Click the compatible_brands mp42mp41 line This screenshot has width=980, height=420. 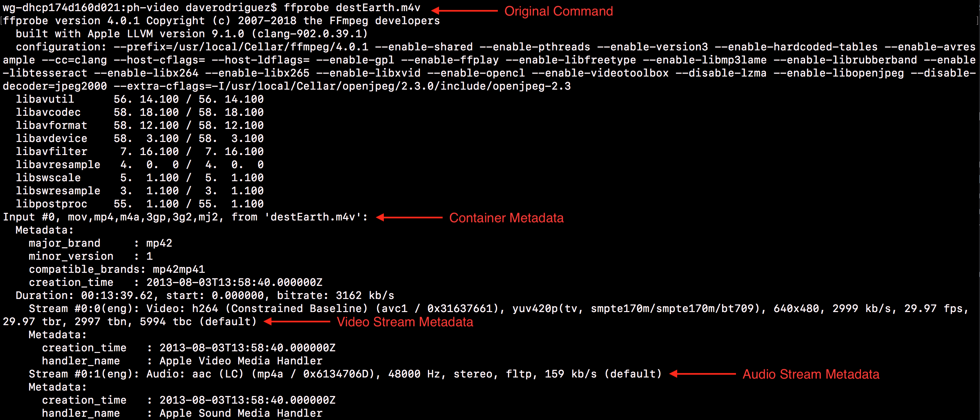tap(117, 269)
